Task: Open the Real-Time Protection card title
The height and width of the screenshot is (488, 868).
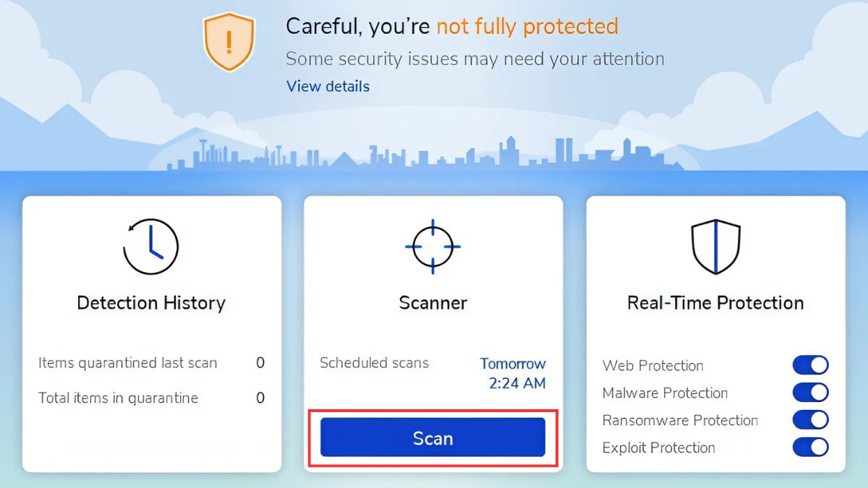Action: point(715,303)
